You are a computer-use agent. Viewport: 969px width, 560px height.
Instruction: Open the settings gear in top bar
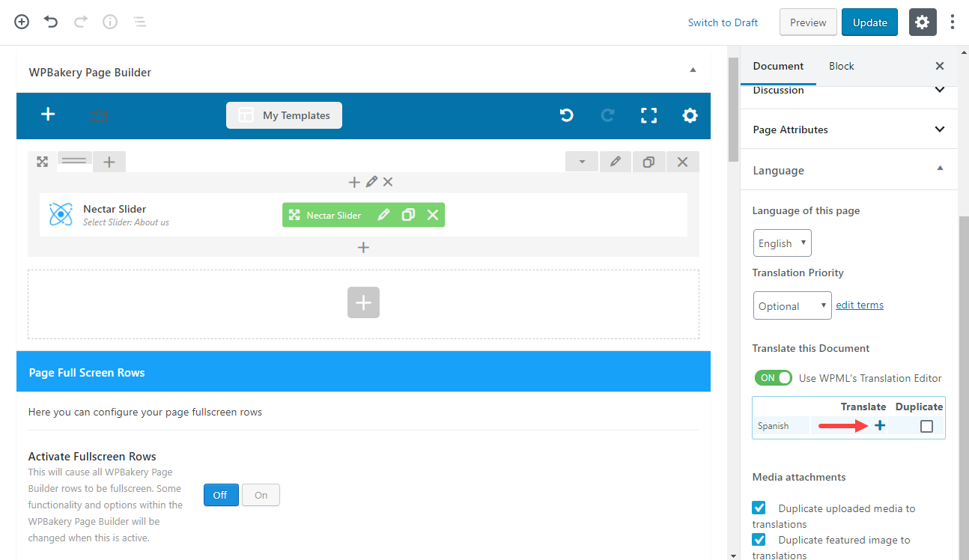pos(923,22)
